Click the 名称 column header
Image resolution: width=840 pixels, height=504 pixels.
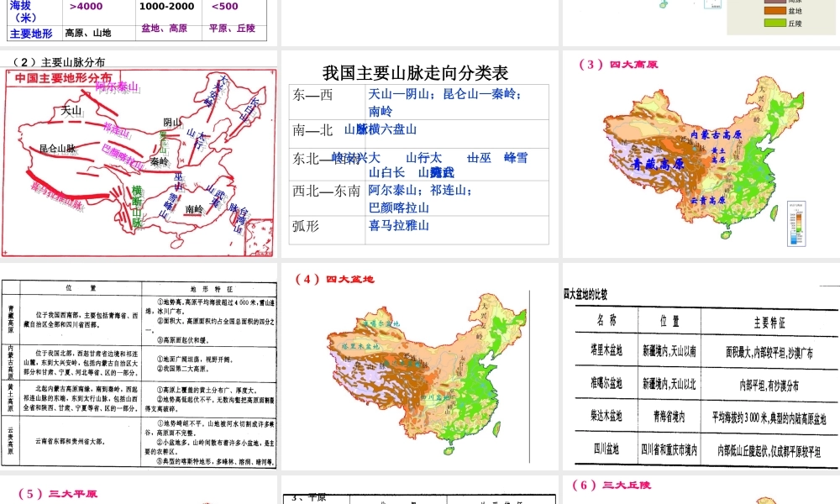click(x=606, y=320)
